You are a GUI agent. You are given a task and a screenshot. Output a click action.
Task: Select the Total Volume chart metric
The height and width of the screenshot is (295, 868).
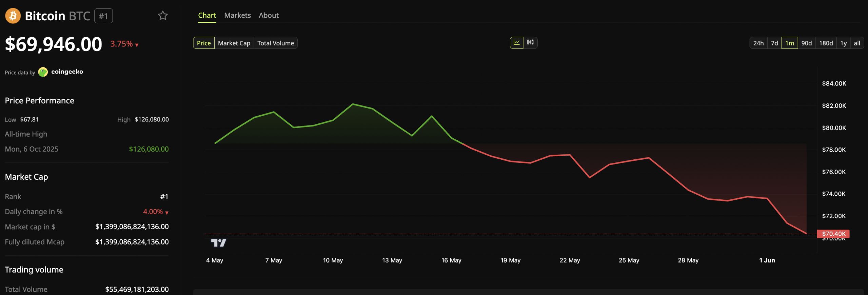[276, 43]
